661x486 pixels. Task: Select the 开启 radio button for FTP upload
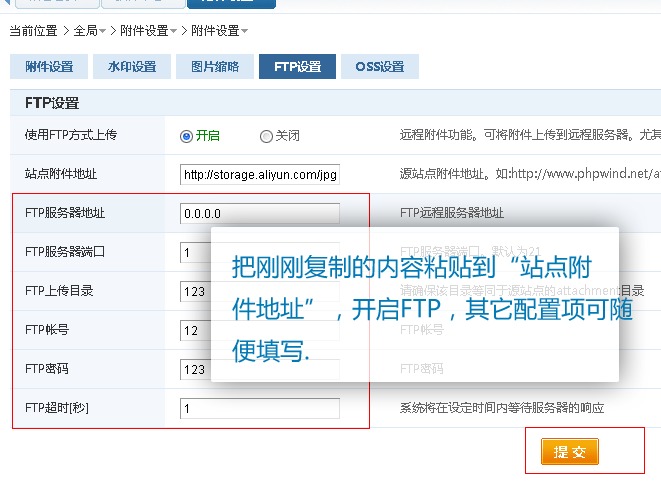click(x=186, y=136)
